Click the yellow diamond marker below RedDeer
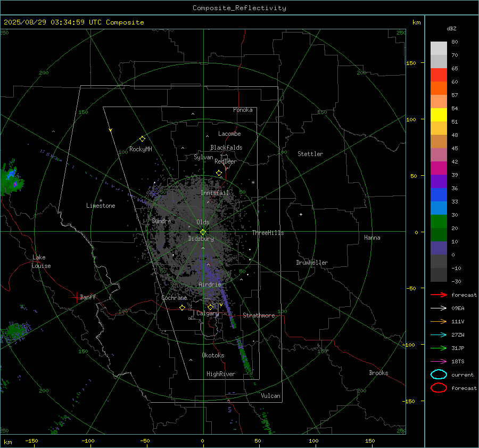 [x=219, y=173]
